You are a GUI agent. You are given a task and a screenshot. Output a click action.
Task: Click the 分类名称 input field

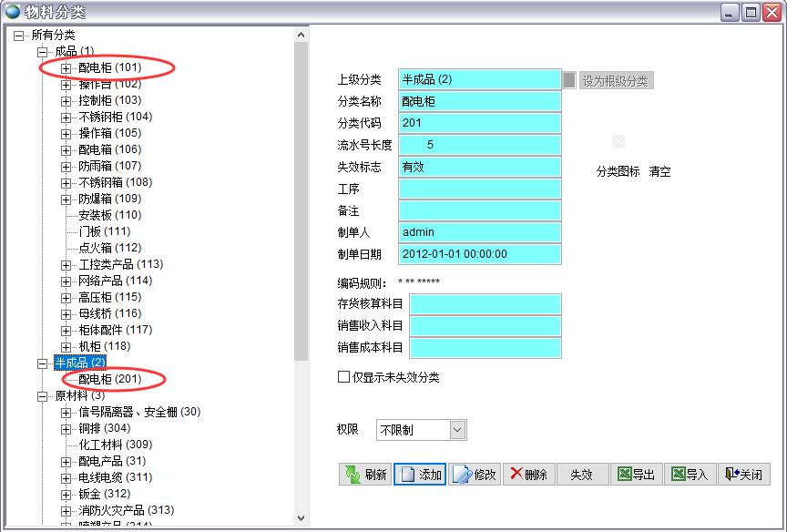479,101
